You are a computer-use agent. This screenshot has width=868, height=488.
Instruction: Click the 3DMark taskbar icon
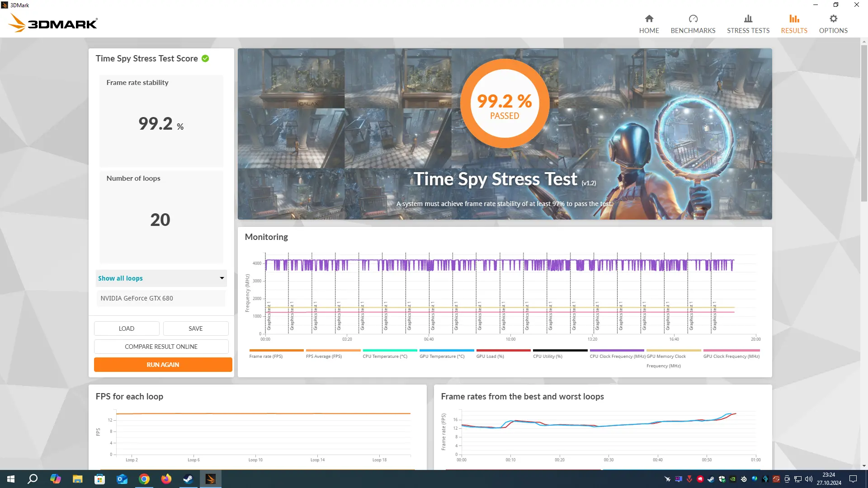[211, 479]
